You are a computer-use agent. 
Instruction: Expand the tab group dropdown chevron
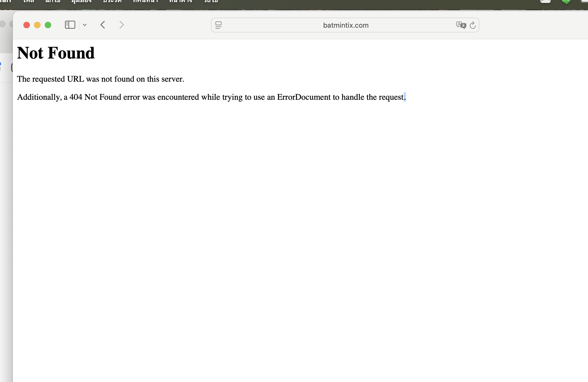coord(85,25)
